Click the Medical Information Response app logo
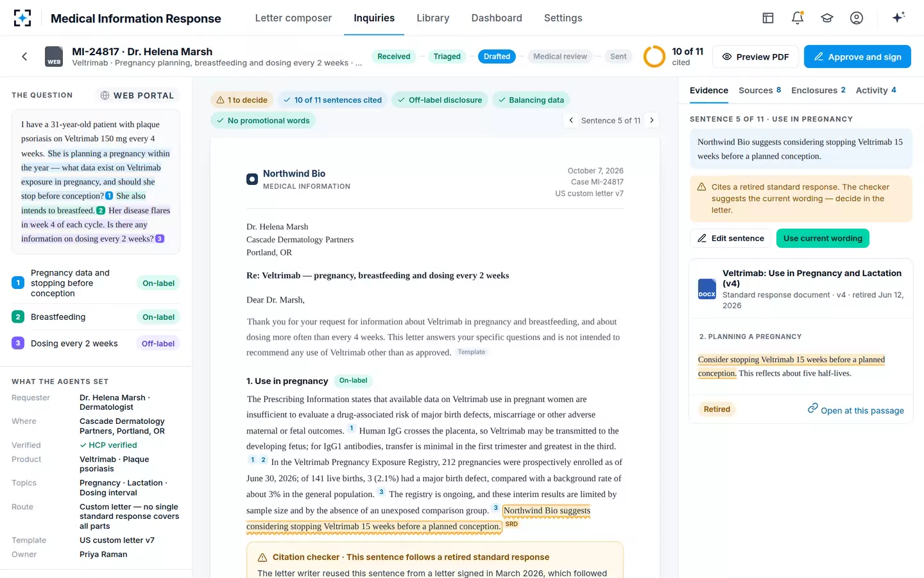Screen dimensions: 924x578 pos(22,18)
